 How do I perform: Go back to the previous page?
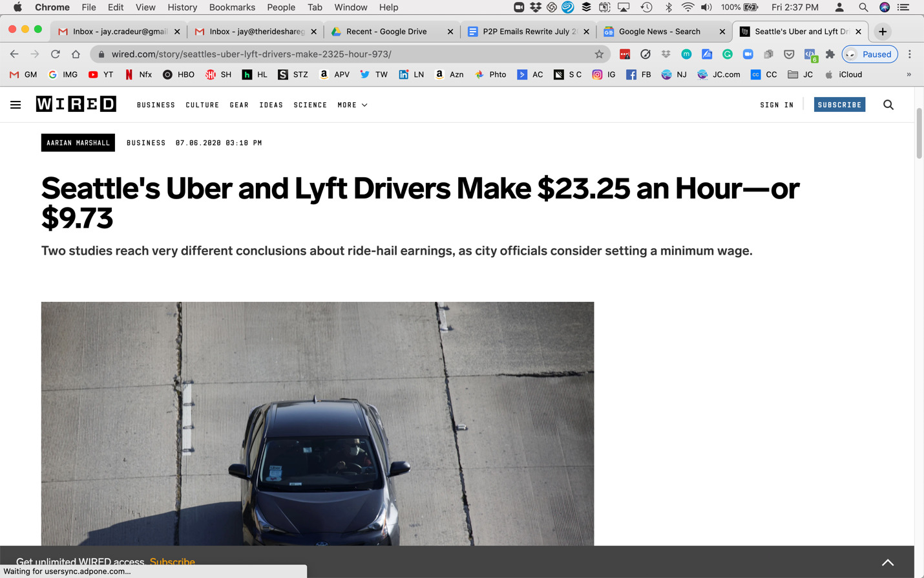(x=14, y=54)
